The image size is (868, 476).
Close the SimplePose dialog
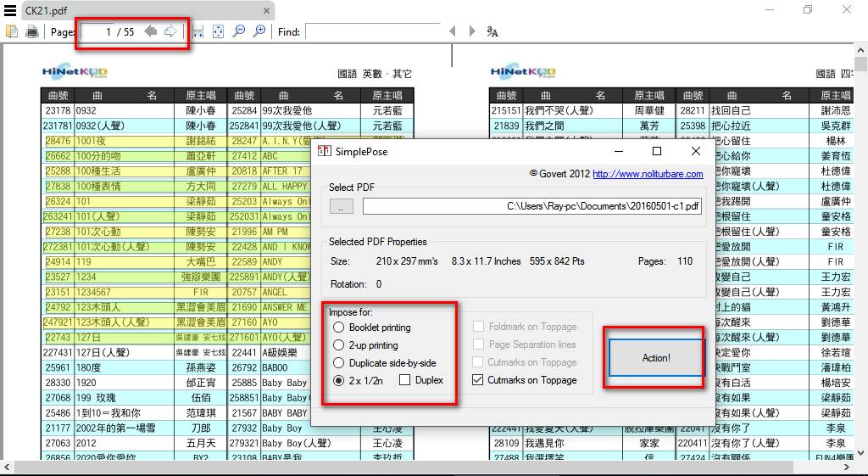click(x=696, y=151)
